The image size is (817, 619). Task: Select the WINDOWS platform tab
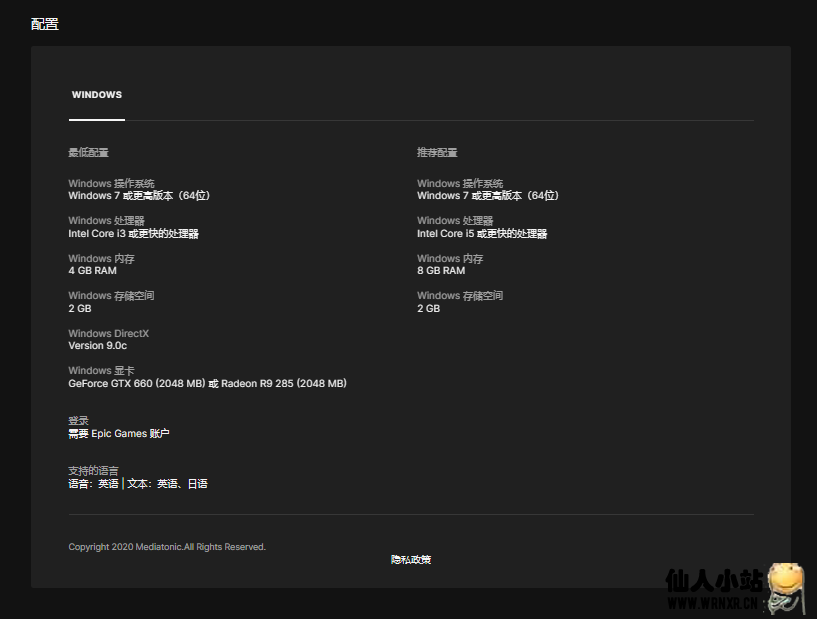97,95
